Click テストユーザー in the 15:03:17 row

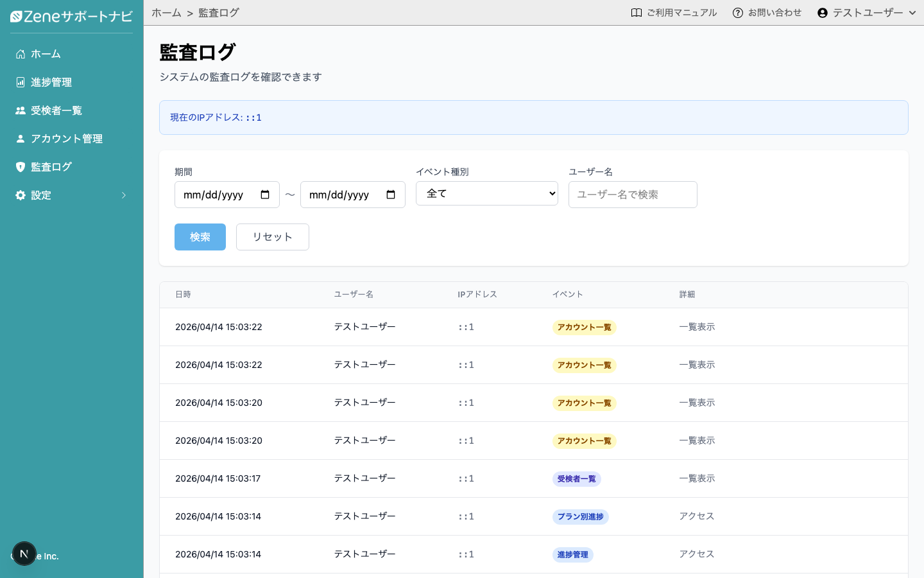[x=364, y=478]
